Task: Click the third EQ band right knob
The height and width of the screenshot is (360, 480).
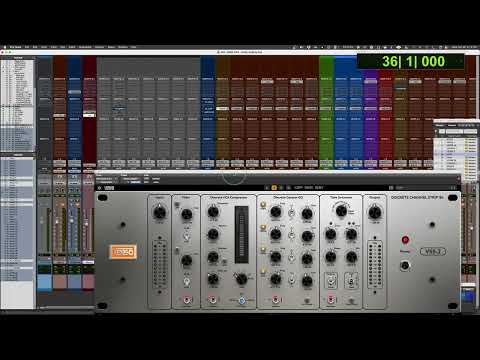Action: [307, 258]
